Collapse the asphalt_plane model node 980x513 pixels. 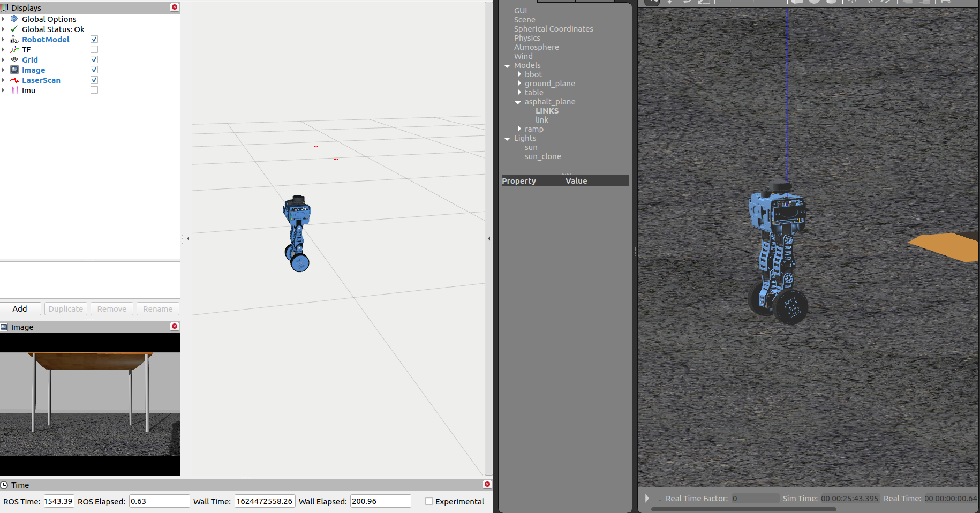pyautogui.click(x=518, y=102)
